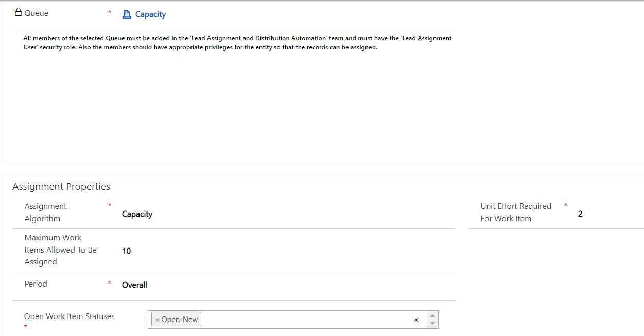
Task: Click the Assignment Algorithm field label
Action: pyautogui.click(x=45, y=212)
